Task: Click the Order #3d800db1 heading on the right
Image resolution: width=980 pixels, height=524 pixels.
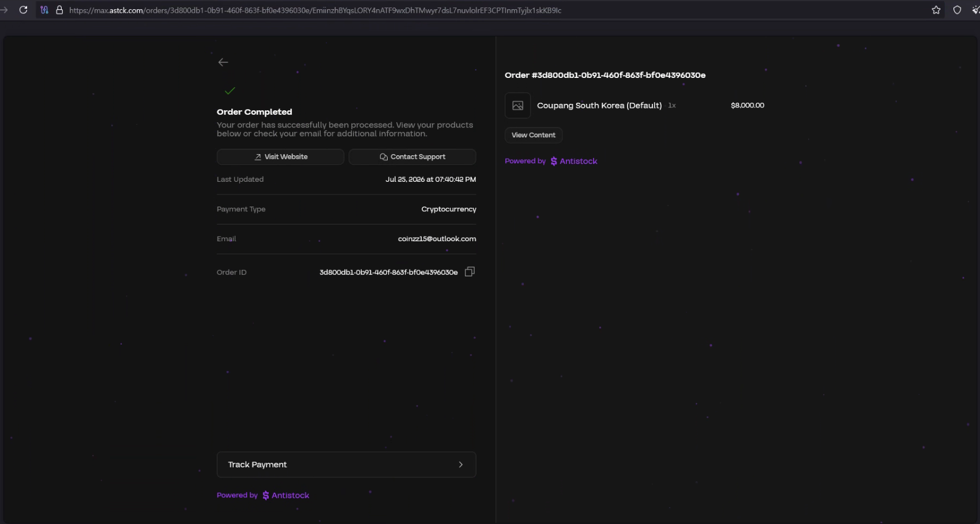Action: [x=605, y=75]
